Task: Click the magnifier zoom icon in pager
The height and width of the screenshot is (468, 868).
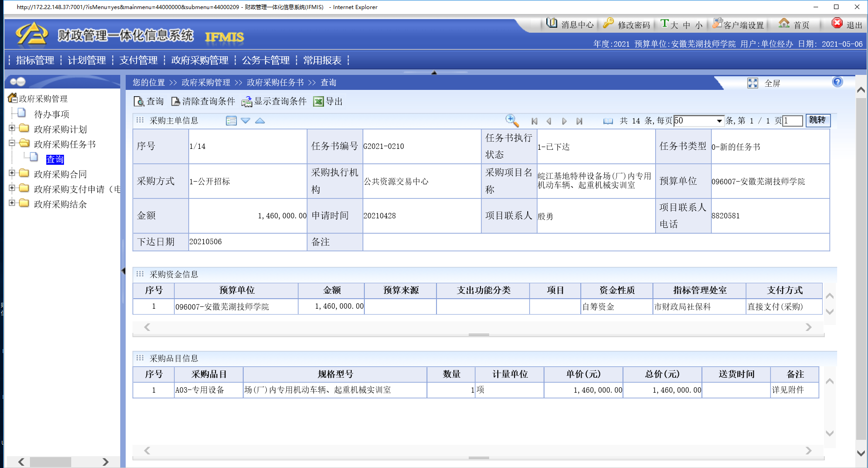Action: coord(512,120)
